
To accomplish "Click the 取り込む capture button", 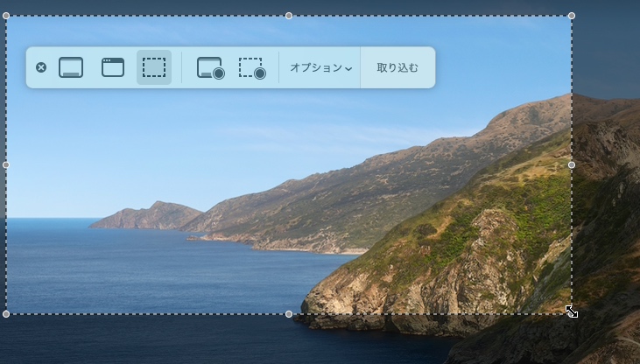I will (x=397, y=67).
